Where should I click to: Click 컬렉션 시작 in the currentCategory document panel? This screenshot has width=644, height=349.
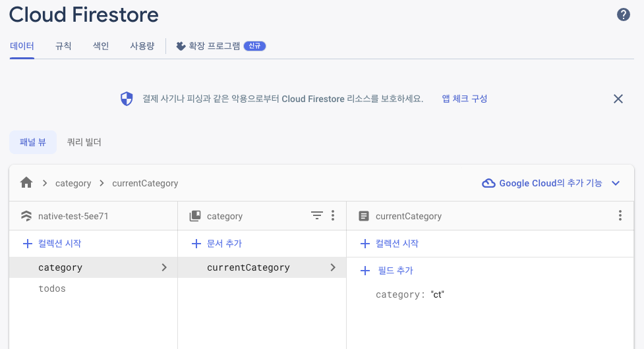click(x=397, y=244)
